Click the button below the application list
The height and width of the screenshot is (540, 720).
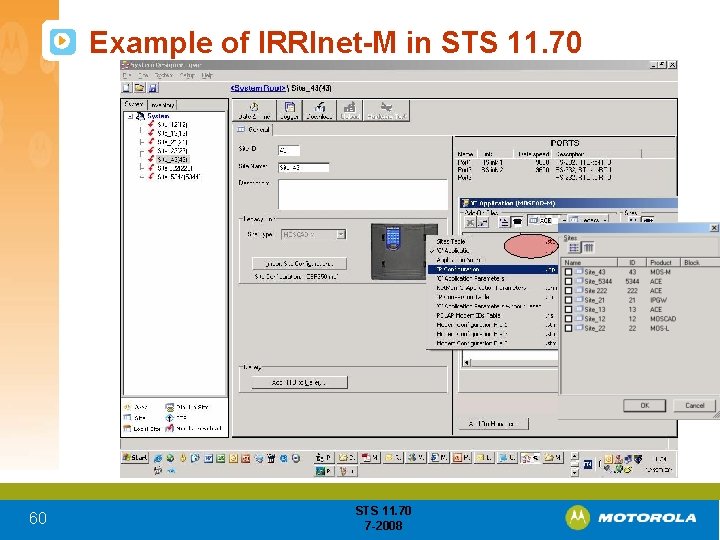[x=494, y=423]
